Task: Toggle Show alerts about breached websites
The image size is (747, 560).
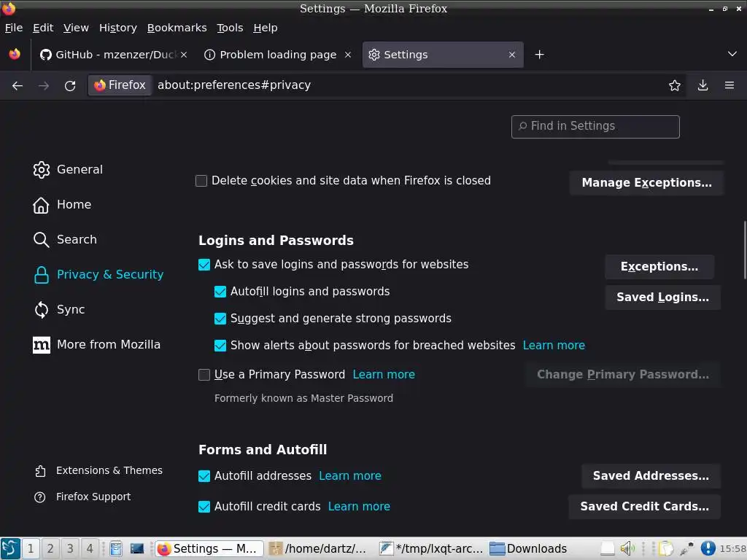Action: (220, 346)
